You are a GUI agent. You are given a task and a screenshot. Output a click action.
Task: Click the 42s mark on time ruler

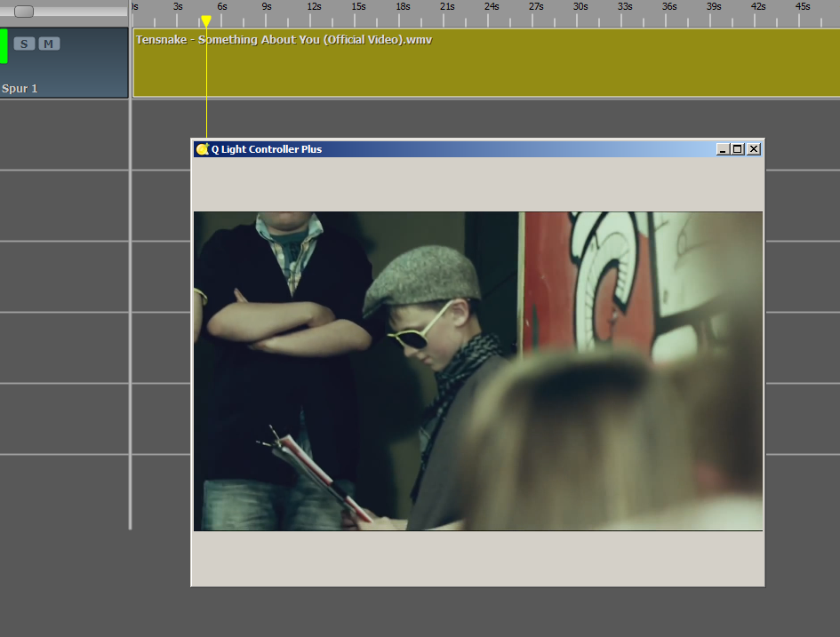coord(758,7)
